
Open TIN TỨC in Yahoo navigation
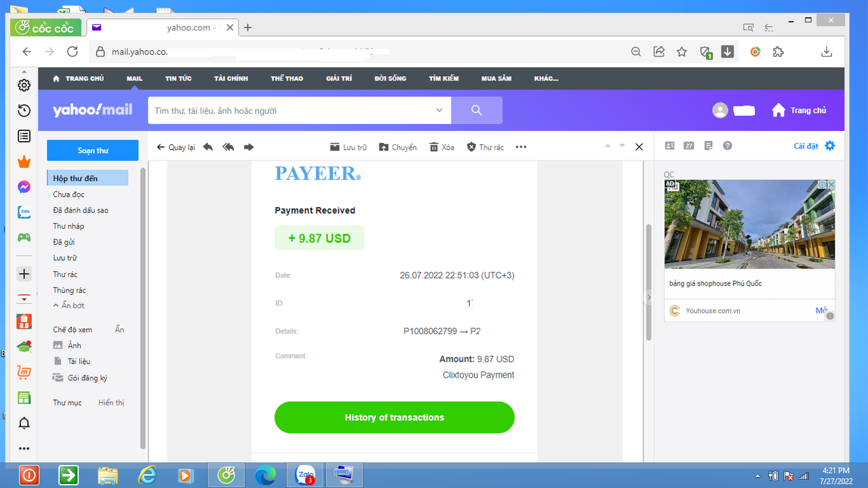178,79
